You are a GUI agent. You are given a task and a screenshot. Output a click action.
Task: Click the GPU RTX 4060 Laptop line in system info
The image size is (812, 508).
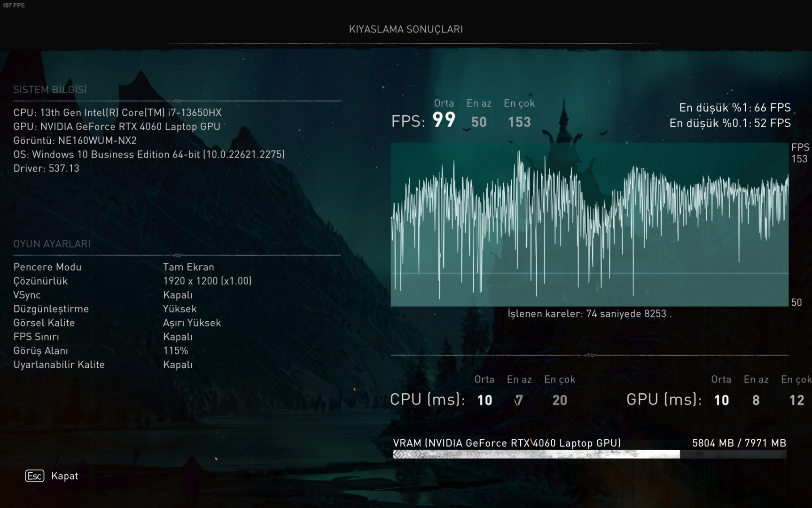117,127
